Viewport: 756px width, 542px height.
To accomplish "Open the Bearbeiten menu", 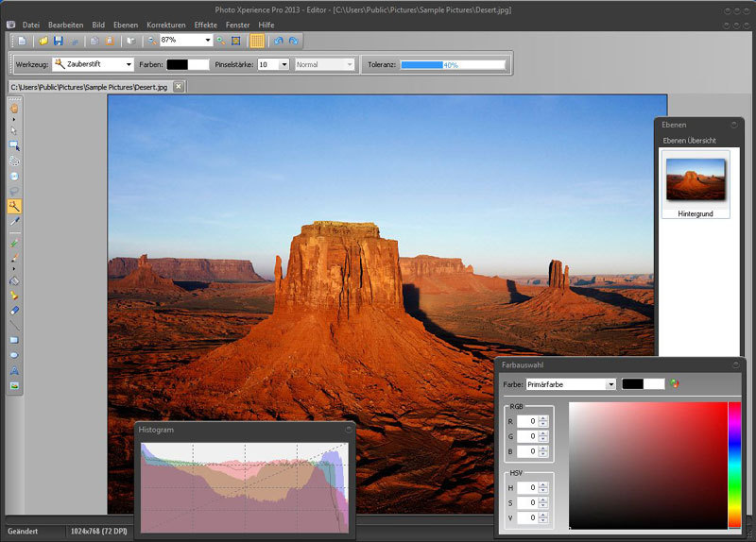I will click(65, 25).
